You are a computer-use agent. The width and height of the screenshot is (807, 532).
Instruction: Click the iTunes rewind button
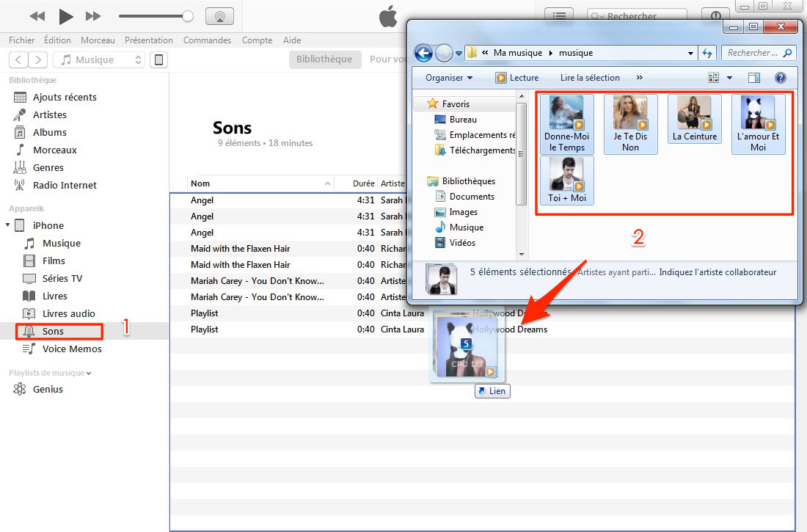(x=37, y=16)
